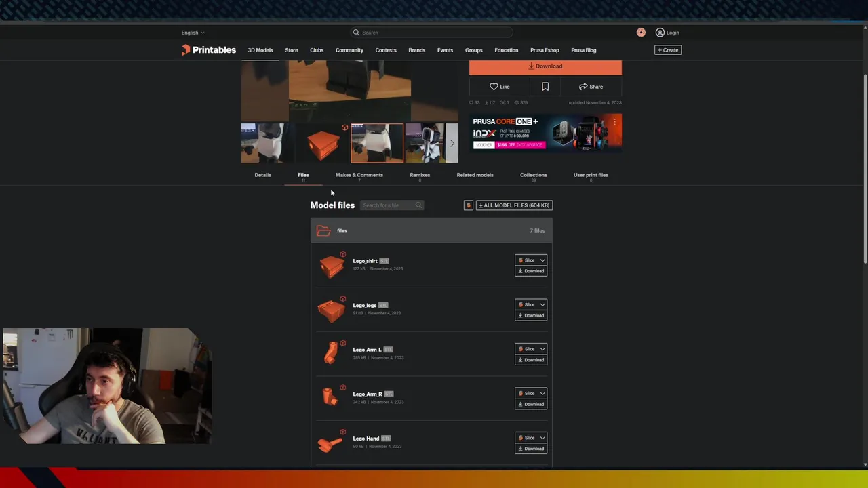Click the Share arrow button

[x=591, y=87]
